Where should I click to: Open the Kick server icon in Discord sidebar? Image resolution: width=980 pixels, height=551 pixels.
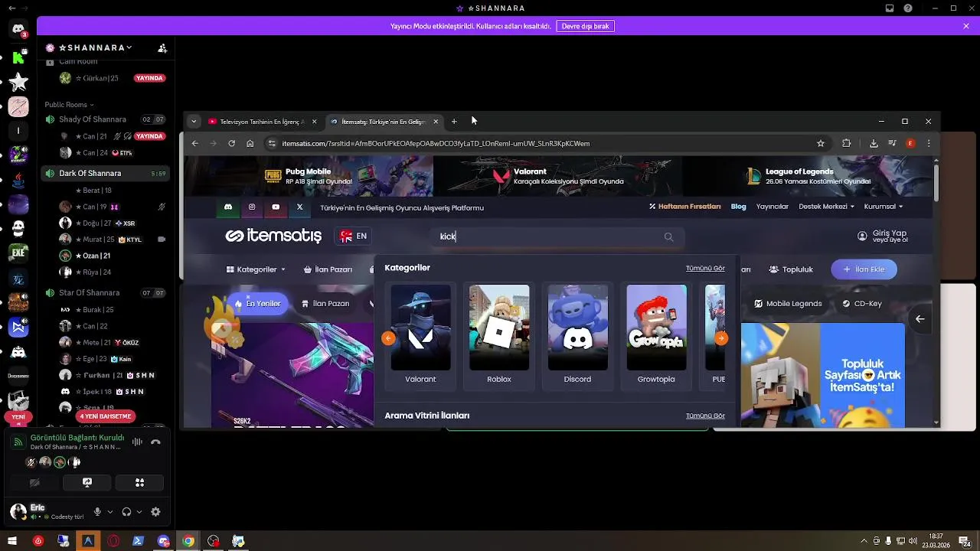[18, 57]
